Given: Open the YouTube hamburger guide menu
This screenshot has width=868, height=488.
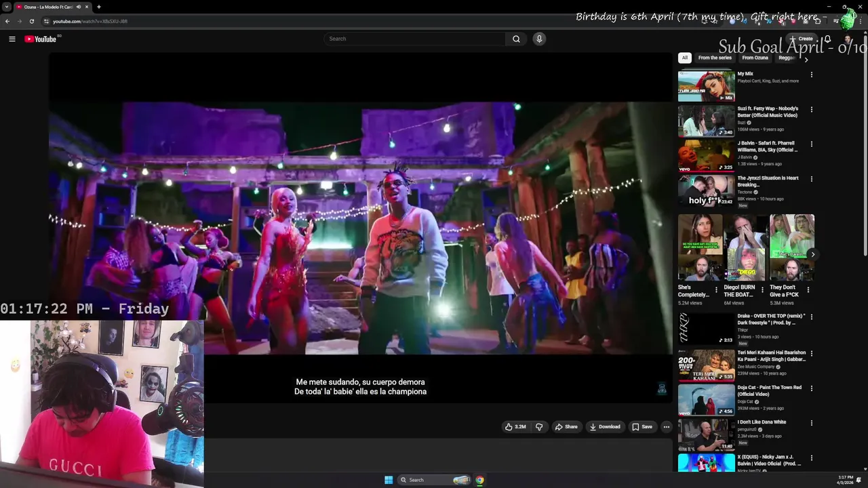Looking at the screenshot, I should pyautogui.click(x=12, y=39).
